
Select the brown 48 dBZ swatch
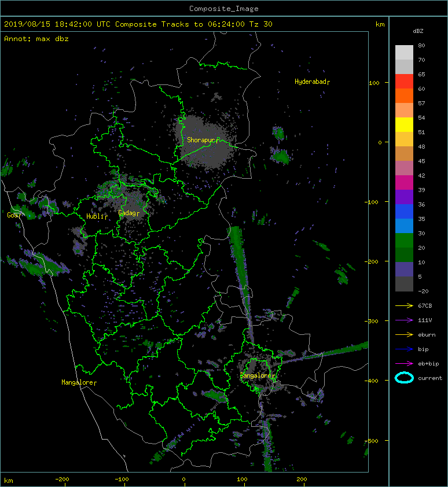pyautogui.click(x=404, y=153)
